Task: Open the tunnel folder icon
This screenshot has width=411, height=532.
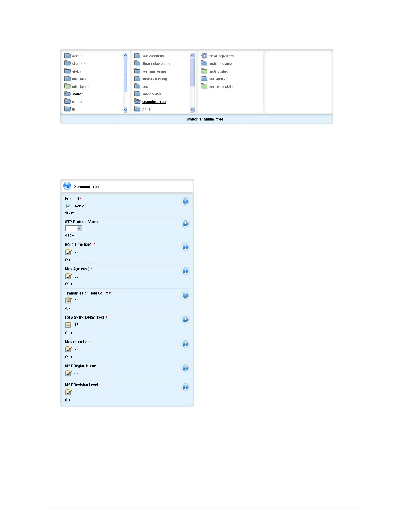Action: click(x=67, y=101)
